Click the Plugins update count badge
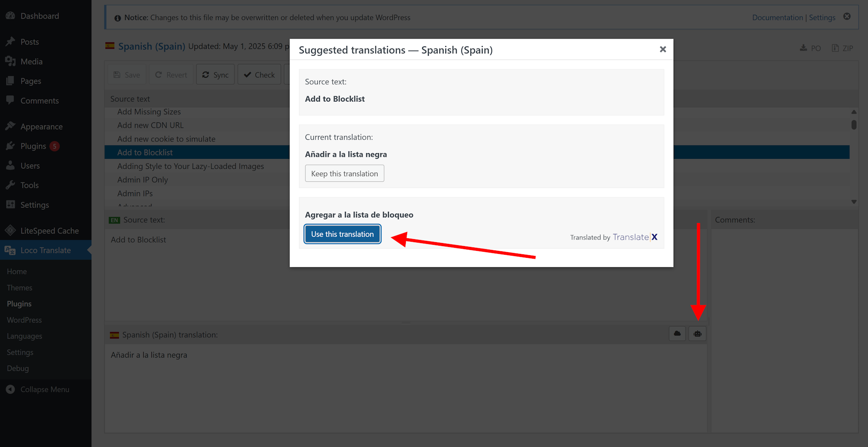Viewport: 868px width, 447px height. click(x=54, y=146)
